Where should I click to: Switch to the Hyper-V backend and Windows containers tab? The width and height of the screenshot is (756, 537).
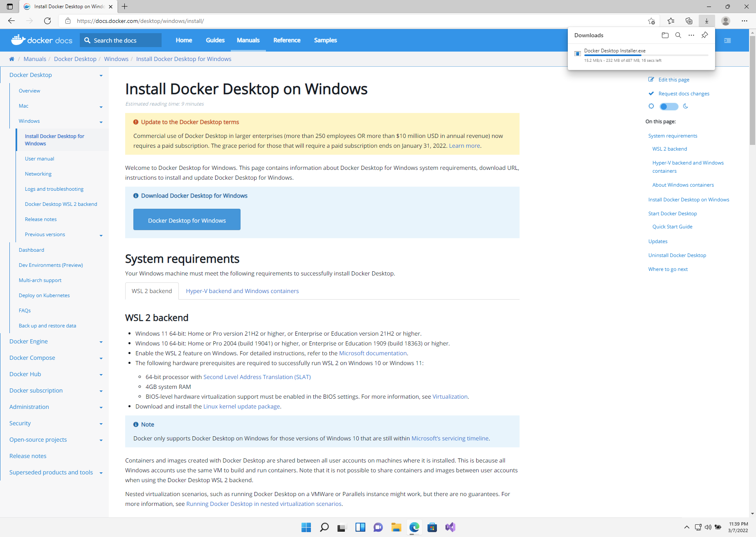click(242, 291)
